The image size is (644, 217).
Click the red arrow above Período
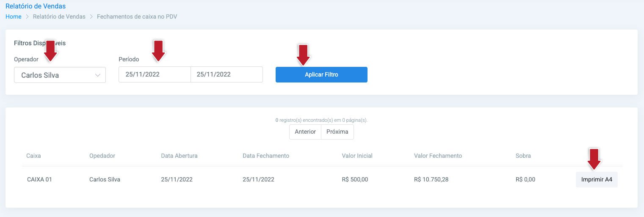coord(158,50)
